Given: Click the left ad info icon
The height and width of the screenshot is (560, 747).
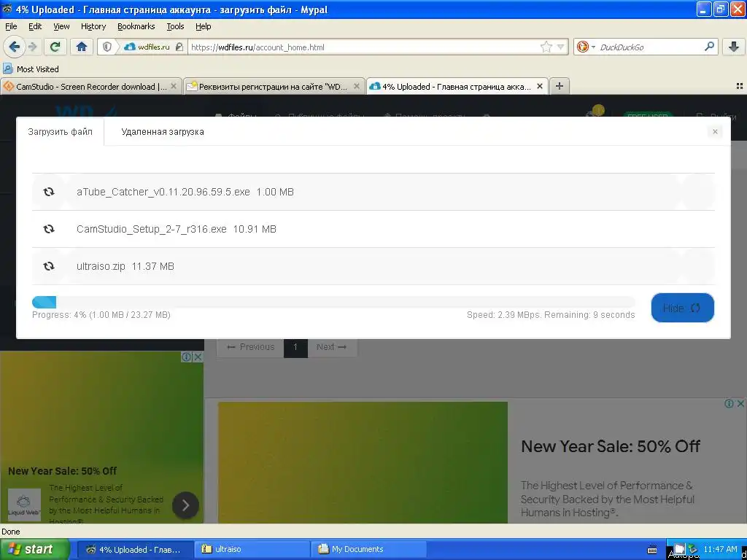Looking at the screenshot, I should (187, 357).
